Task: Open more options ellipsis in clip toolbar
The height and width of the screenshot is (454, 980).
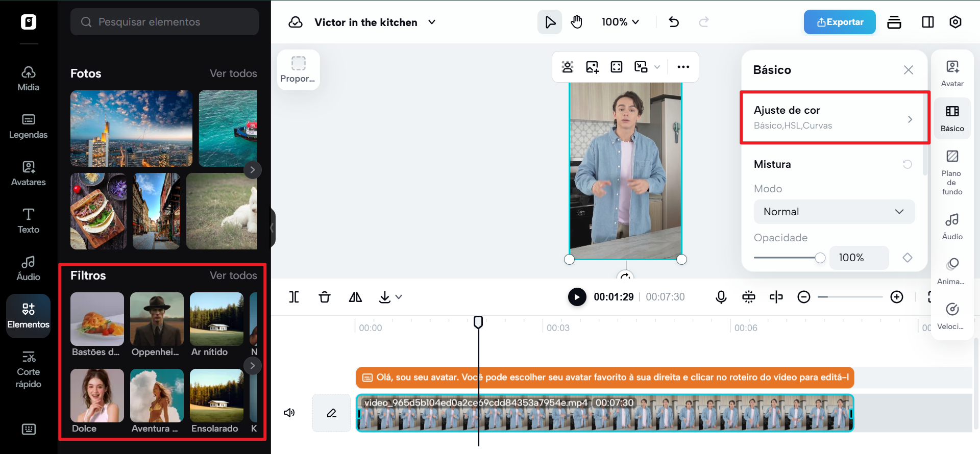Action: coord(683,67)
